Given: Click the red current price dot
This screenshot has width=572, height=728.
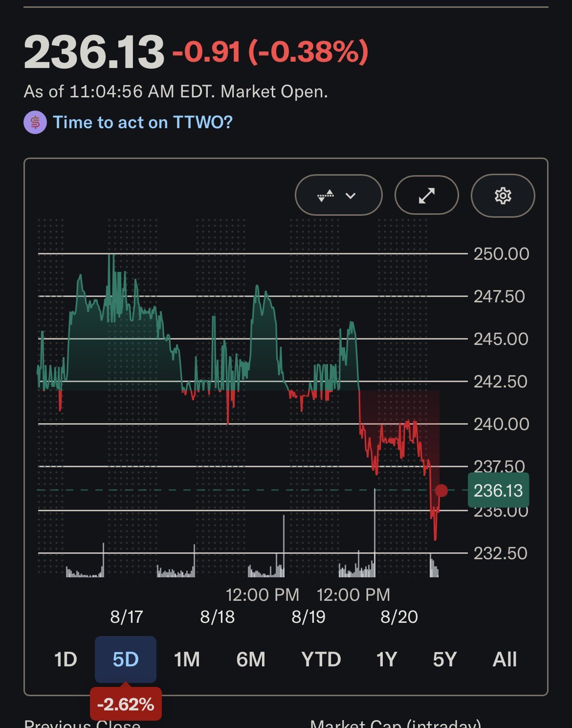Looking at the screenshot, I should point(441,490).
